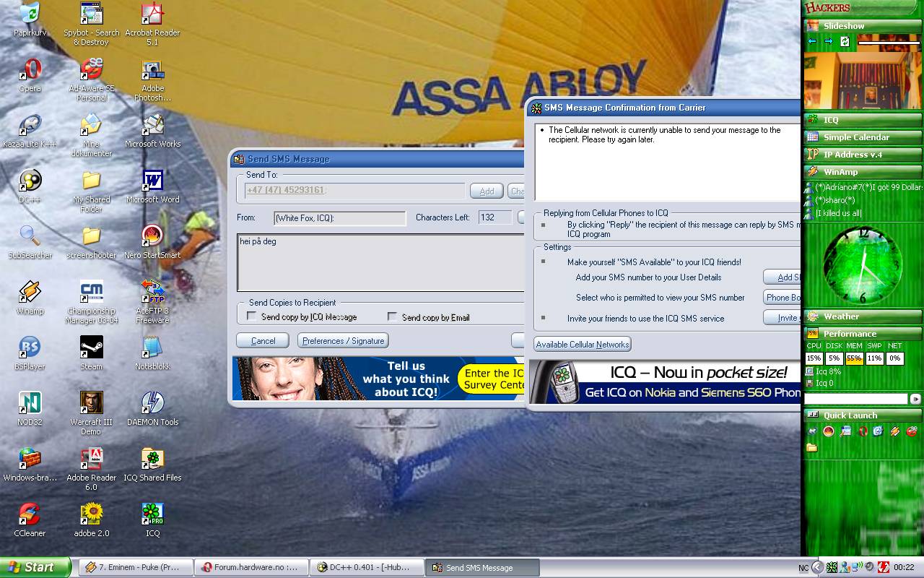Collapse the WinAmp sidebar panel
This screenshot has height=578, width=924.
tap(863, 172)
